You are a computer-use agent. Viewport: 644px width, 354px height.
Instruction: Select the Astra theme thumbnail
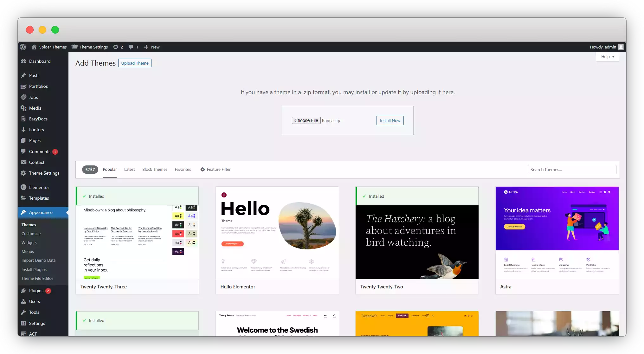tap(557, 233)
